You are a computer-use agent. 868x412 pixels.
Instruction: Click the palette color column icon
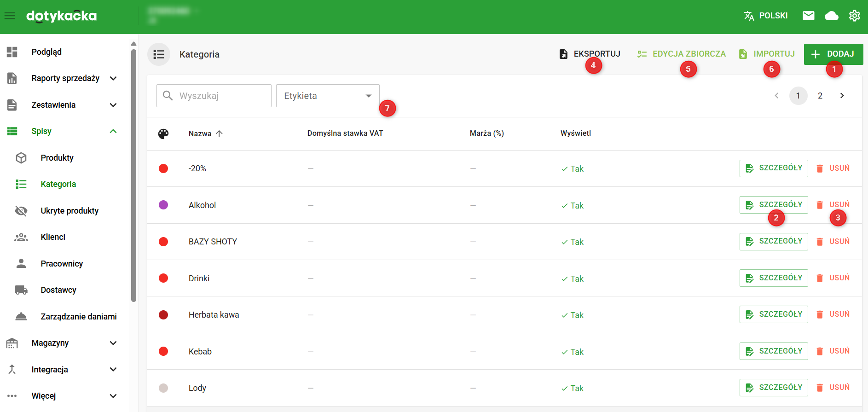pos(163,133)
